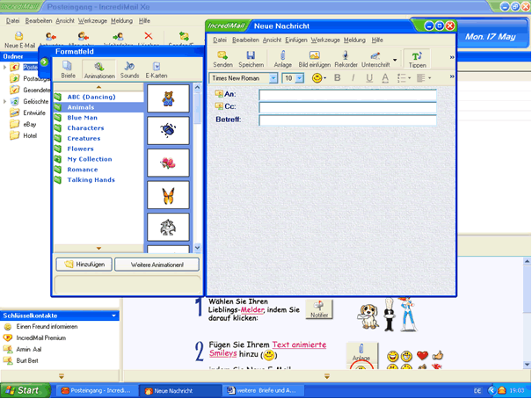Open the Times New Roman font dropdown
The width and height of the screenshot is (532, 399).
point(273,78)
